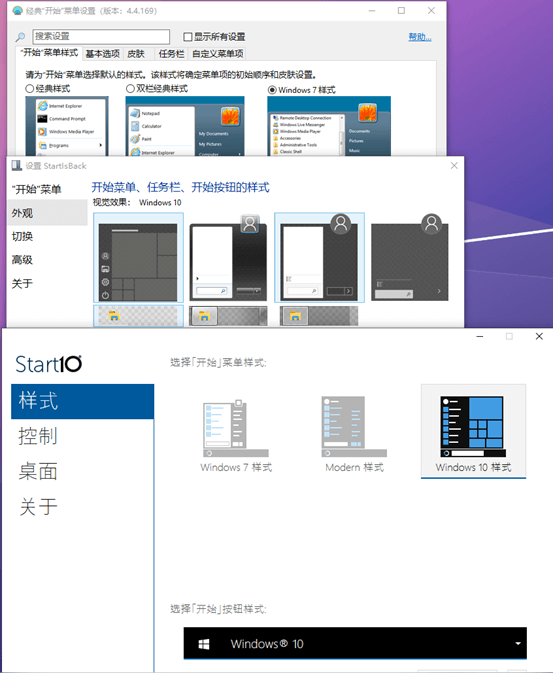This screenshot has width=553, height=673.
Task: Click the Start10 logo
Action: click(x=49, y=364)
